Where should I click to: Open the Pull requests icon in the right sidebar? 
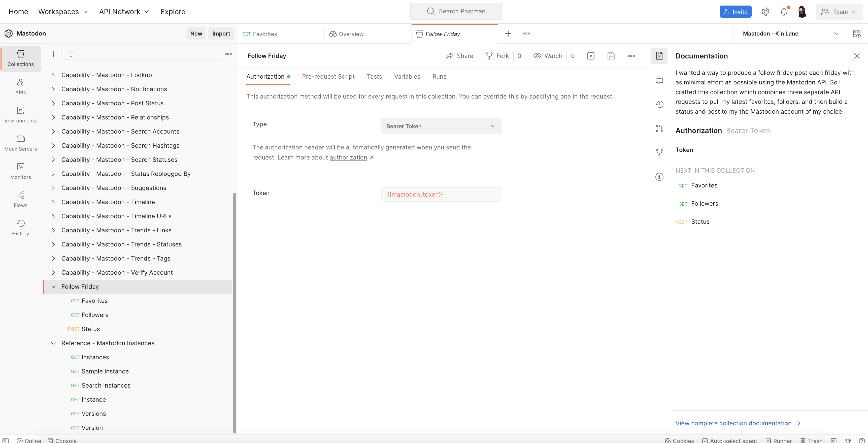(659, 129)
